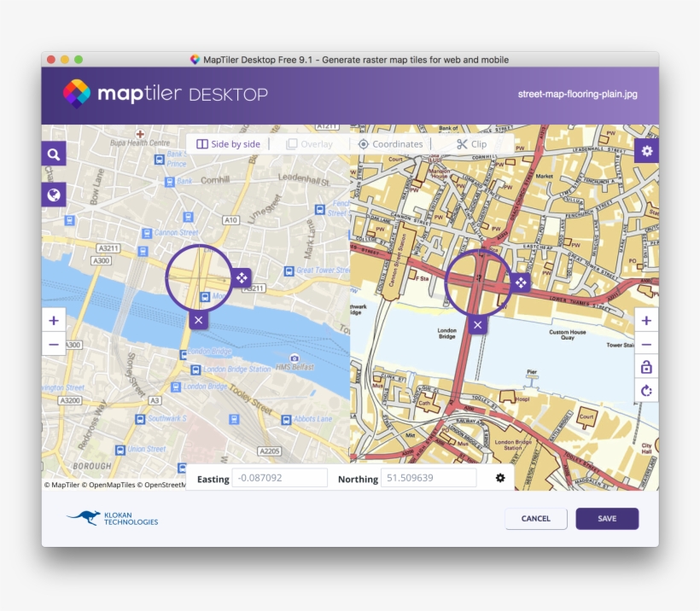Click the A10 road shield
This screenshot has width=700, height=611.
click(230, 220)
